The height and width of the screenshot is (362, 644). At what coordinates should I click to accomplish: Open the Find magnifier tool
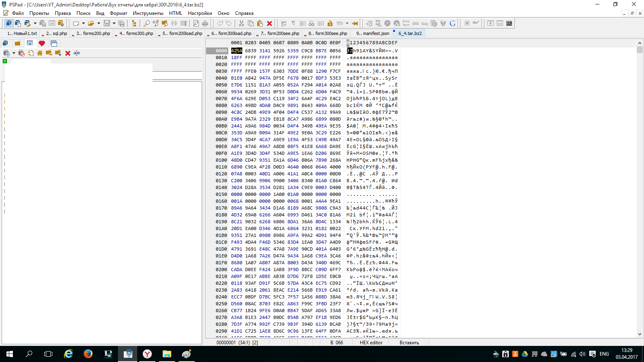147,23
